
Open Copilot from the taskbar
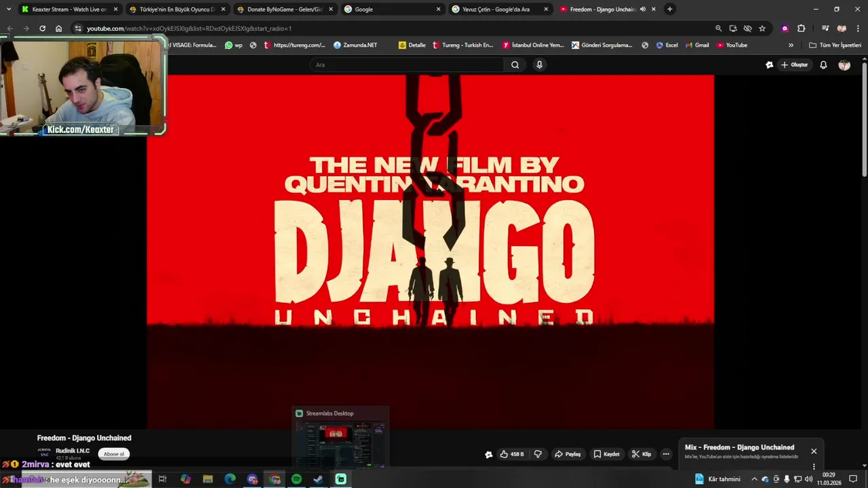pyautogui.click(x=185, y=479)
